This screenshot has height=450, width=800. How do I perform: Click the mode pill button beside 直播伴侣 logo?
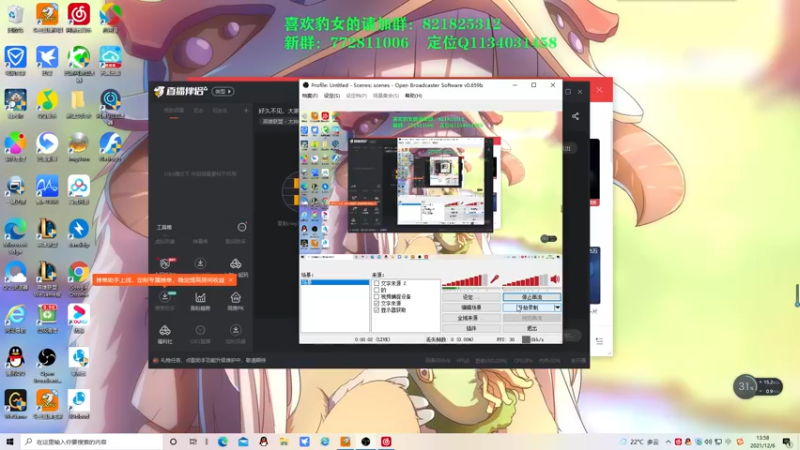223,91
